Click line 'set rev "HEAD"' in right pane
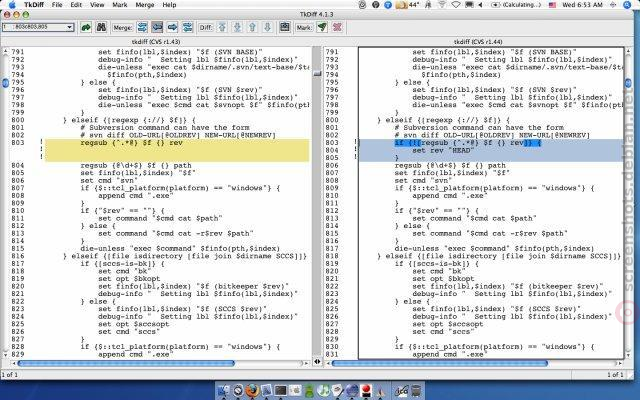 (443, 150)
